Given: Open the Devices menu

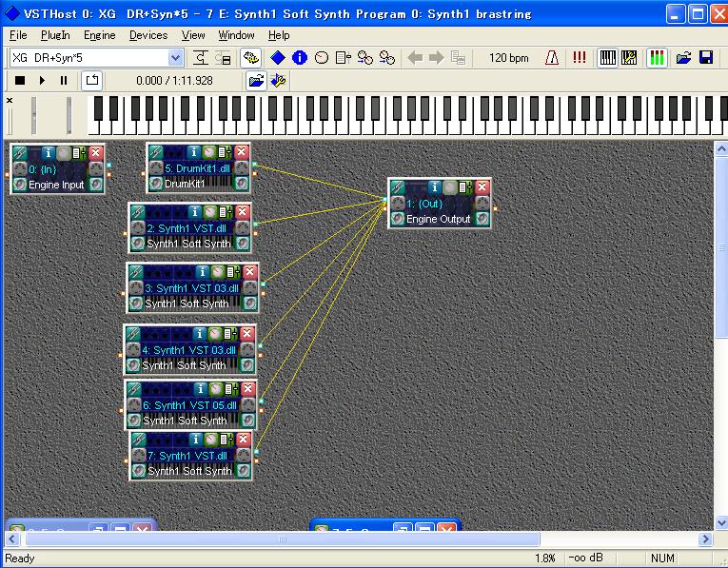Looking at the screenshot, I should (148, 35).
